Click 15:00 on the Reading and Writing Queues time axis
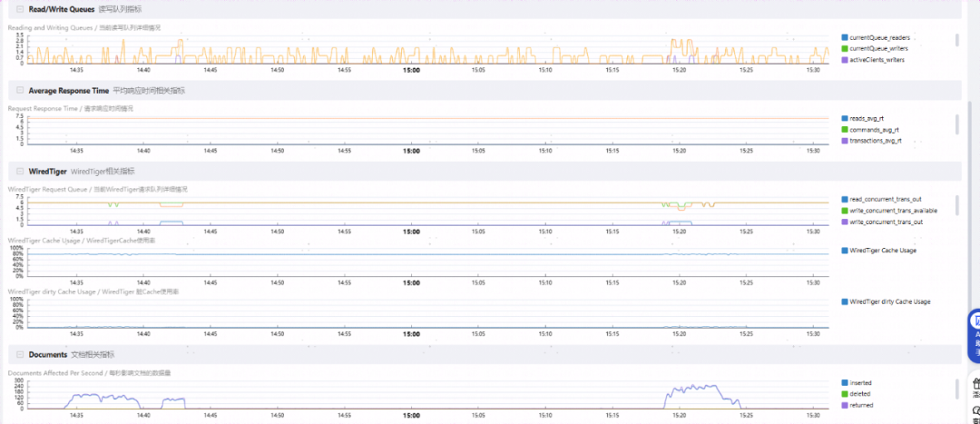Viewport: 980px width, 424px height. 411,70
